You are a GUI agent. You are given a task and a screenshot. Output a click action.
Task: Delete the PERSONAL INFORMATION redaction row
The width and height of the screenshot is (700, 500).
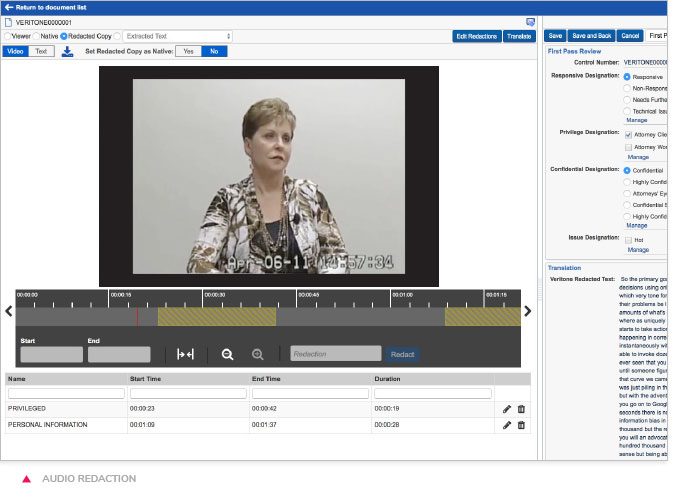pos(521,425)
